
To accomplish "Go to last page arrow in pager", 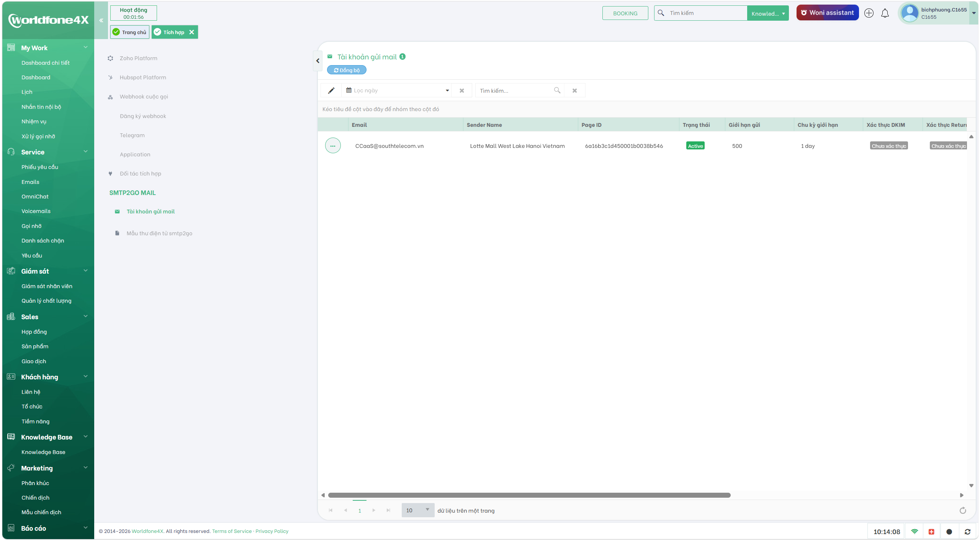I will tap(388, 511).
